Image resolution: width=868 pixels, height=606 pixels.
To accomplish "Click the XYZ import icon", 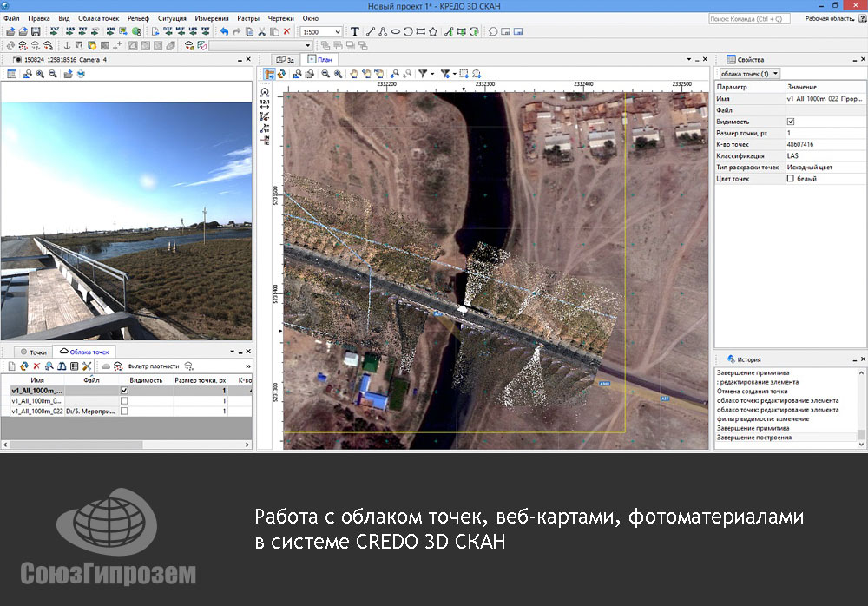I will (x=55, y=31).
